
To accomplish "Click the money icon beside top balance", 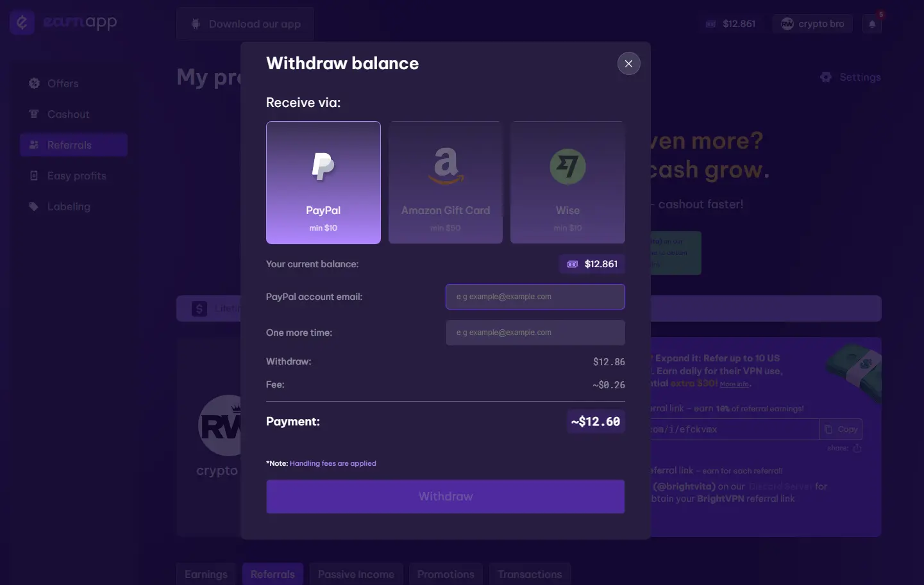I will coord(711,24).
